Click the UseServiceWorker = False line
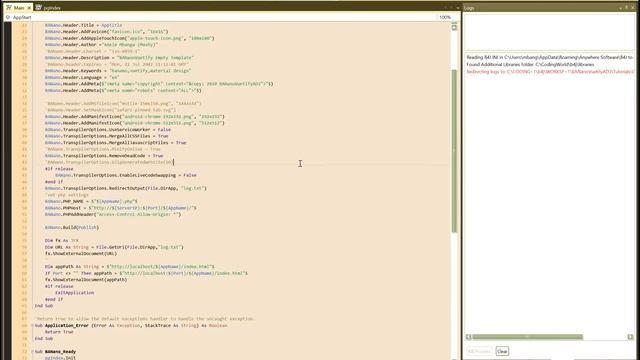The width and height of the screenshot is (640, 360). 108,129
